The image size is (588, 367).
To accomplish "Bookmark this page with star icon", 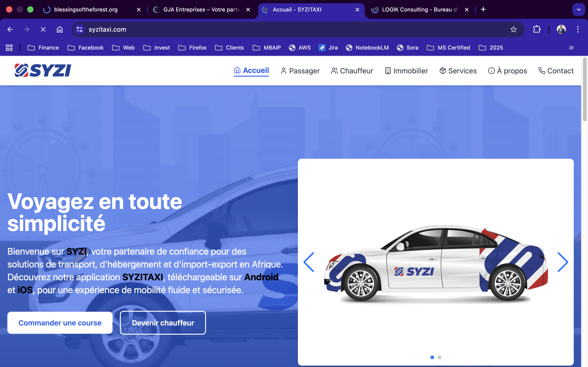I will click(513, 29).
